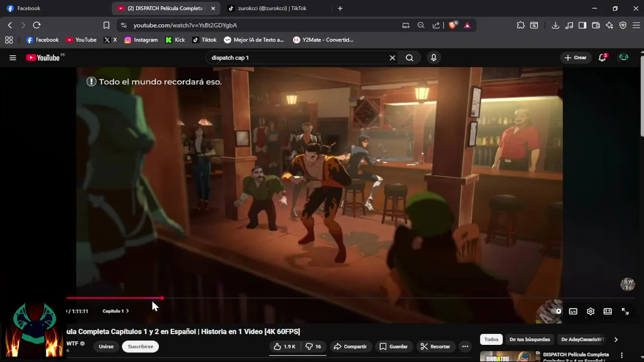
Task: Open the video player settings gear
Action: (x=591, y=311)
